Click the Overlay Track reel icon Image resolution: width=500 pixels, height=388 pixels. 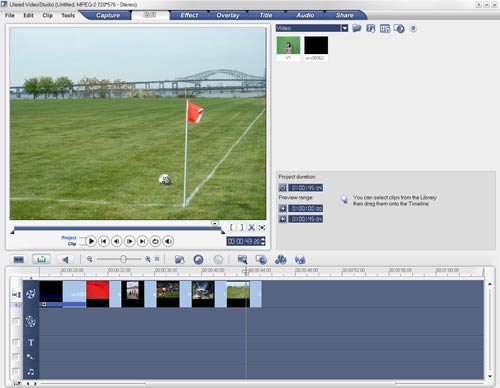pos(31,321)
